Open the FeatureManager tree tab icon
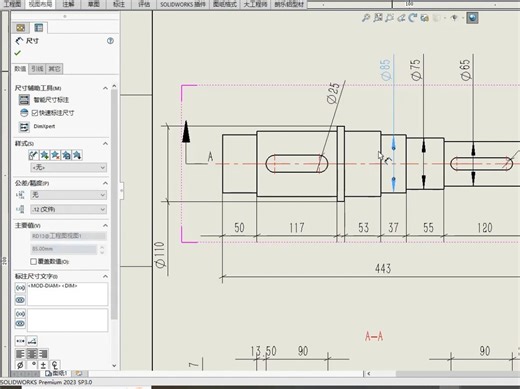 pyautogui.click(x=21, y=28)
